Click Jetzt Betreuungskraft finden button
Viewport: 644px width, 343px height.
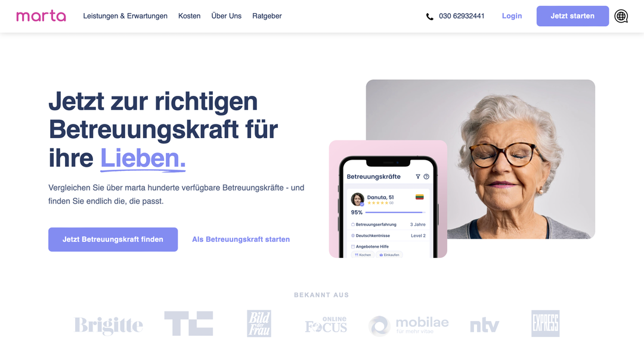tap(113, 239)
